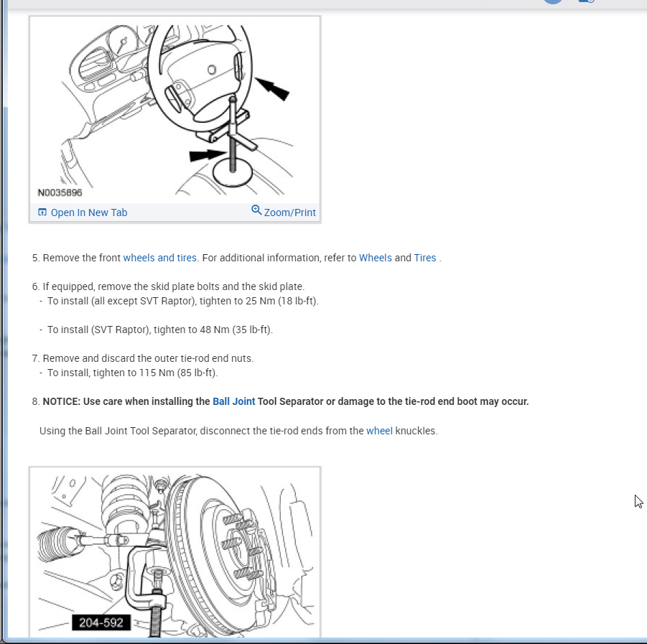Open the 'Wheels' reference link
The width and height of the screenshot is (647, 644).
click(x=375, y=258)
